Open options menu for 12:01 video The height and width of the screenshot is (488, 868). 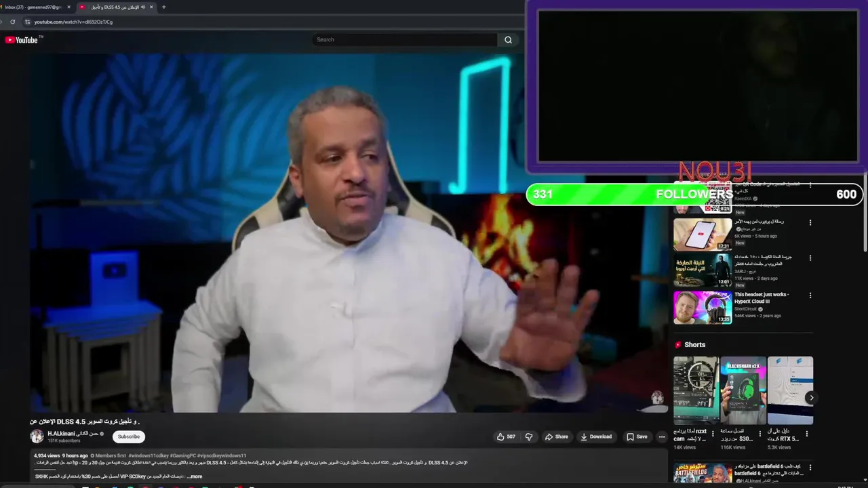[x=810, y=258]
